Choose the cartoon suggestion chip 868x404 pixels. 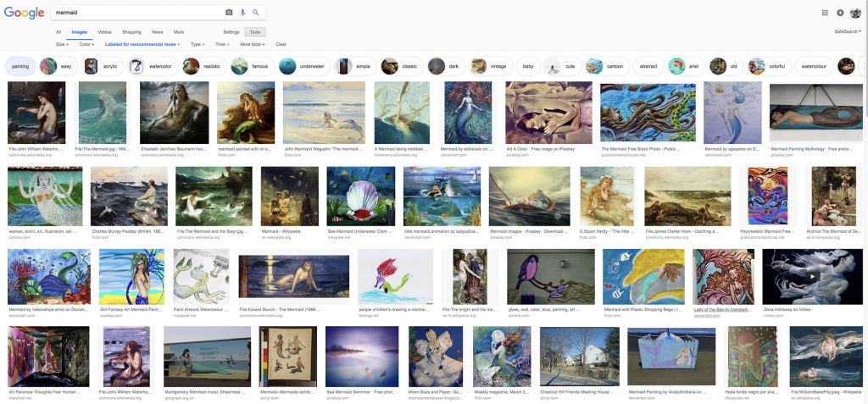click(607, 66)
